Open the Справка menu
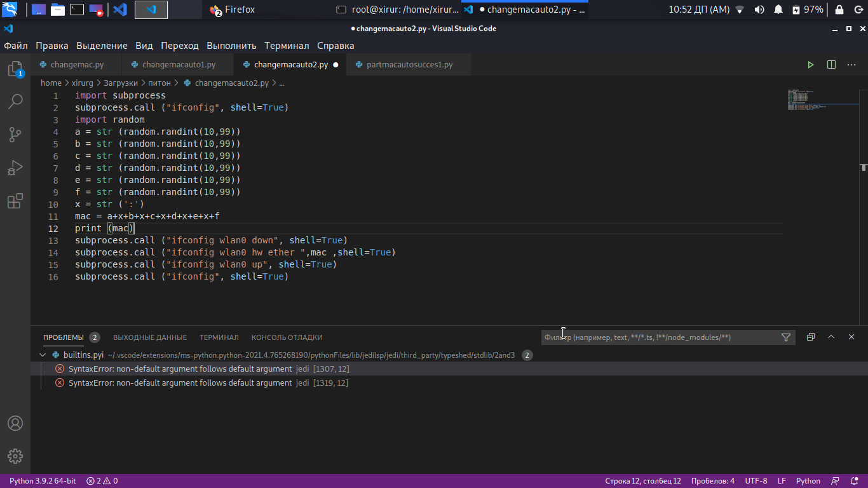The width and height of the screenshot is (868, 488). pyautogui.click(x=336, y=46)
